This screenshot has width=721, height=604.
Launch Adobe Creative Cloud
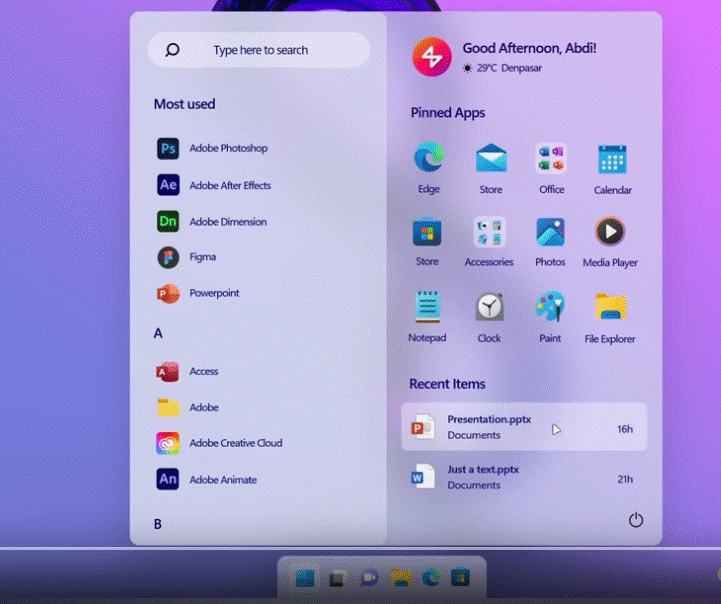pyautogui.click(x=219, y=443)
